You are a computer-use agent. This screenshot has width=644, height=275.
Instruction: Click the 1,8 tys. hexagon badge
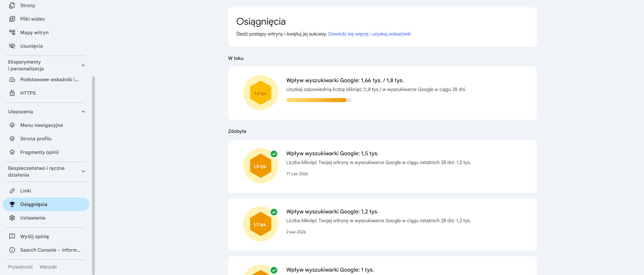pos(261,93)
